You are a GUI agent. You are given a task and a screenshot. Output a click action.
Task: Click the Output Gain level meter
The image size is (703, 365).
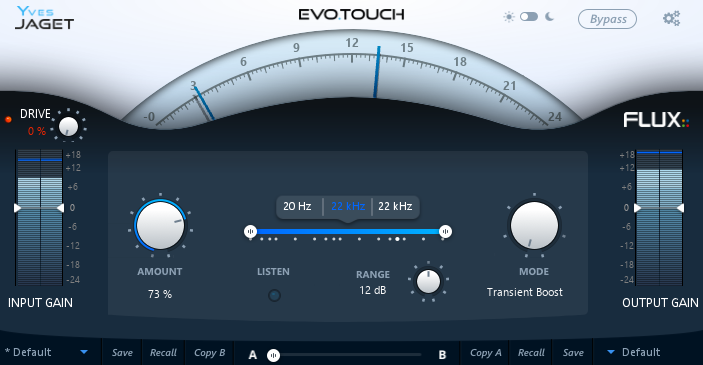[x=659, y=217]
